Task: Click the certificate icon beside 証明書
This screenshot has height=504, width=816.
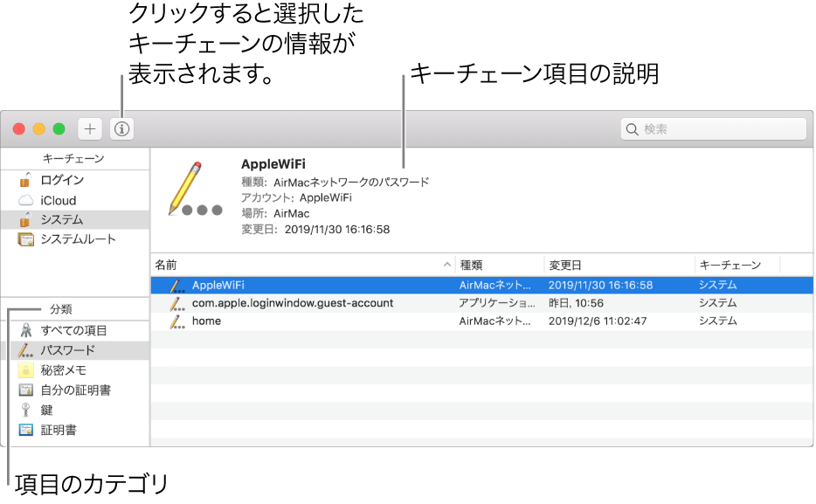Action: coord(25,430)
